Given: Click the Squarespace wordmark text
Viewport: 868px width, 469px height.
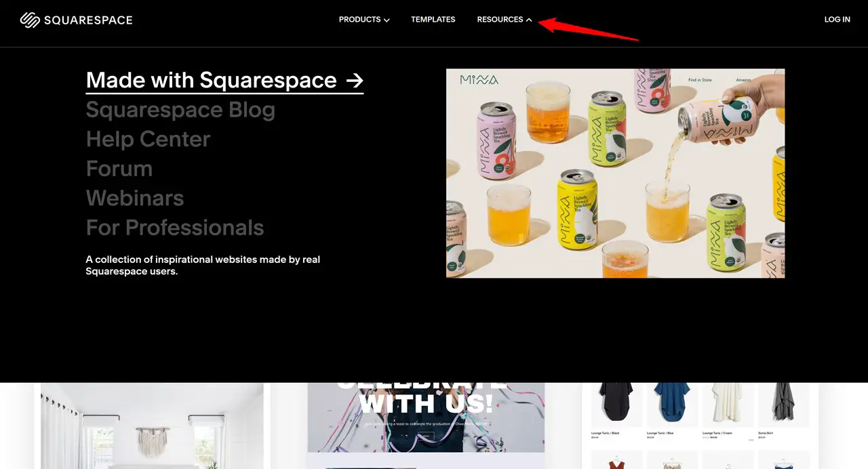Looking at the screenshot, I should 88,20.
